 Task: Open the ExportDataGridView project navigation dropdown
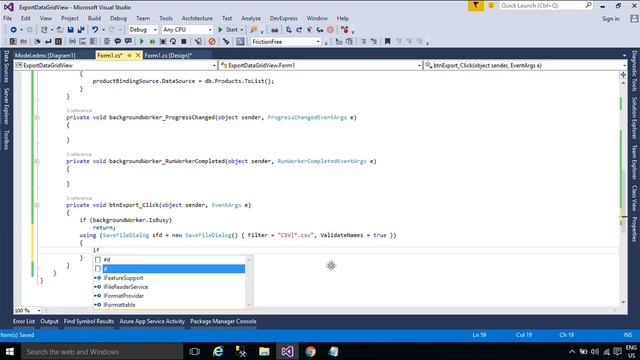tap(116, 65)
